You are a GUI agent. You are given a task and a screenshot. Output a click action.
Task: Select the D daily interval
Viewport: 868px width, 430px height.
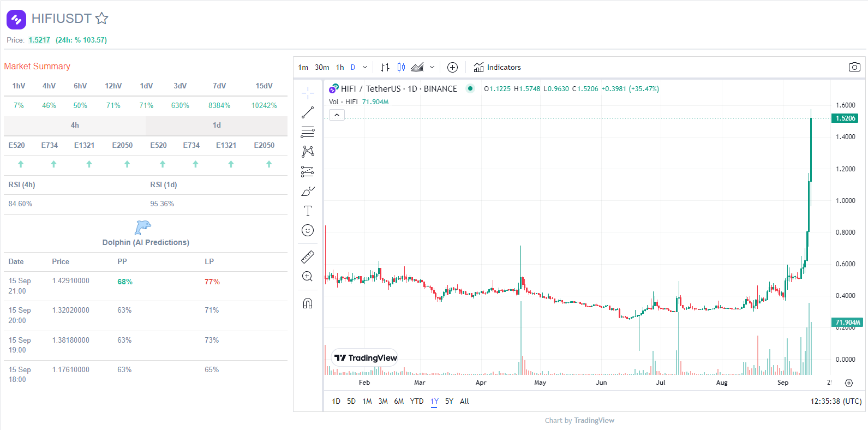[353, 67]
